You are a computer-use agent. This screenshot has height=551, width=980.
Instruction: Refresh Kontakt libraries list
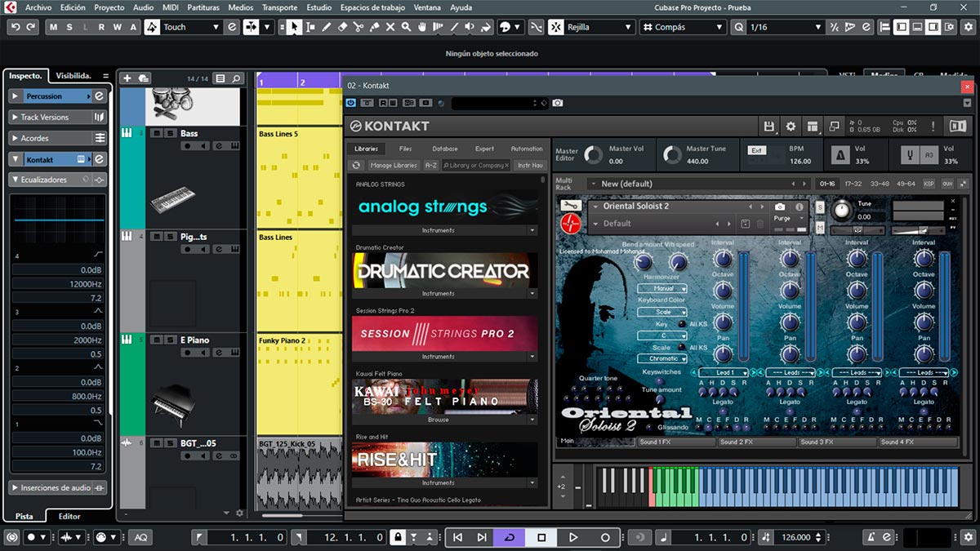[356, 165]
